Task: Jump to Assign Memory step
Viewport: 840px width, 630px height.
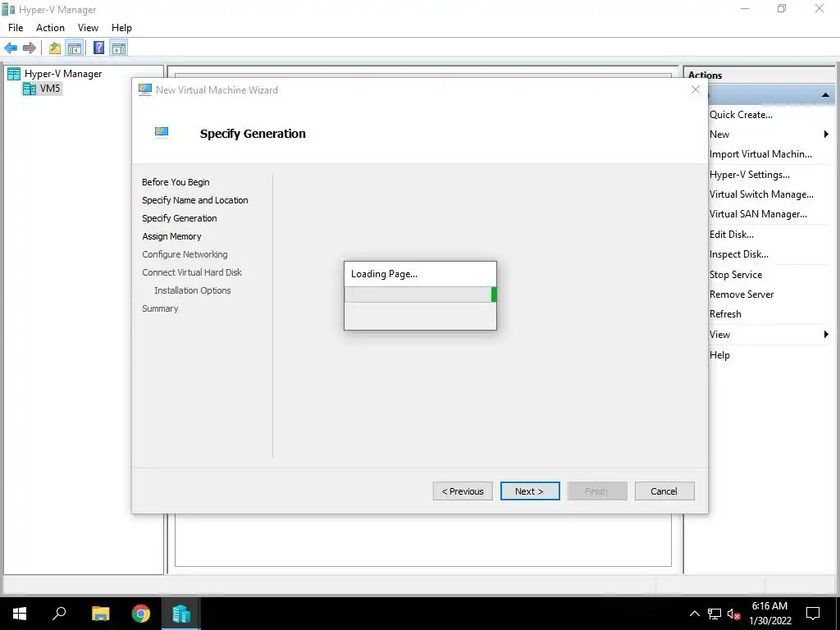Action: (171, 236)
